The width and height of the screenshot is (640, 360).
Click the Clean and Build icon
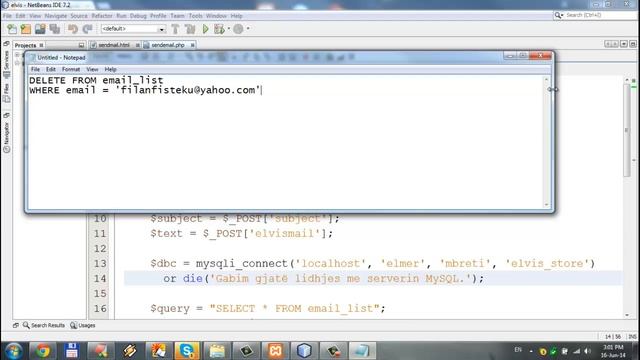(190, 29)
